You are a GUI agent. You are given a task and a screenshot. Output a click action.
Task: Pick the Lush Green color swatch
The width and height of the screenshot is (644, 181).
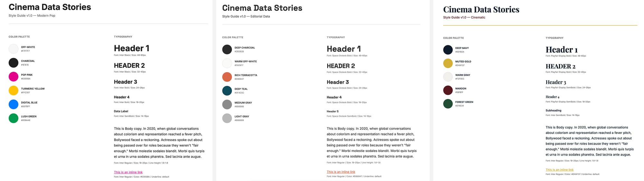(14, 118)
